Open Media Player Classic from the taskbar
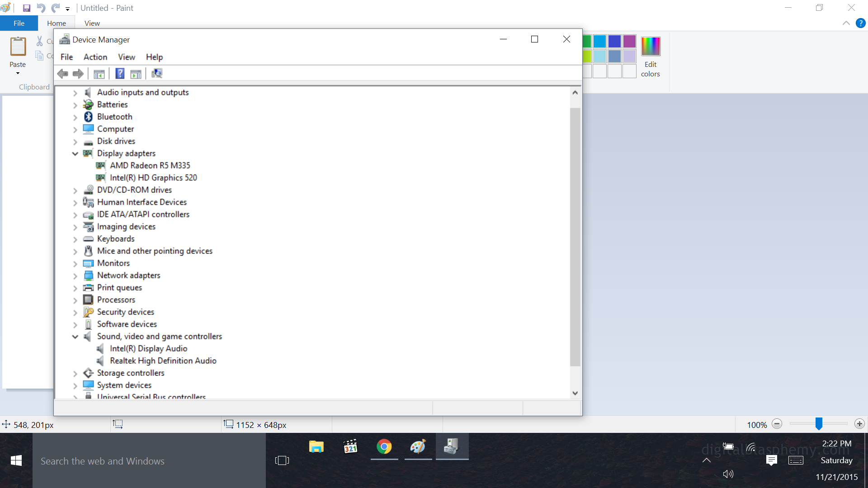The image size is (868, 488). click(350, 447)
